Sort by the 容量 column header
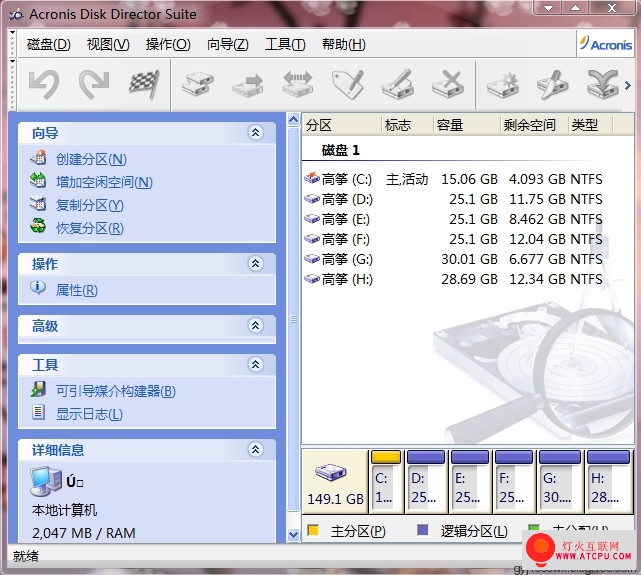Screen dimensions: 641x575 [x=467, y=125]
